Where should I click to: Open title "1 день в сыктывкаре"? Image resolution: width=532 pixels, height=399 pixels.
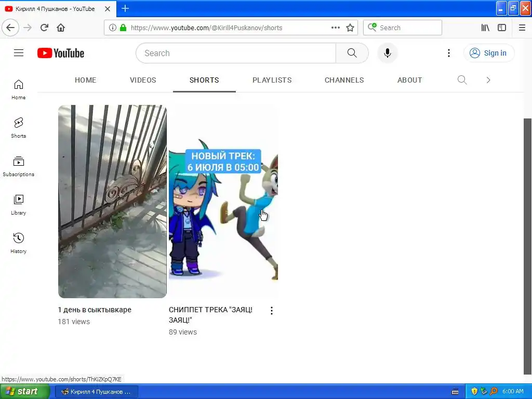(x=95, y=310)
